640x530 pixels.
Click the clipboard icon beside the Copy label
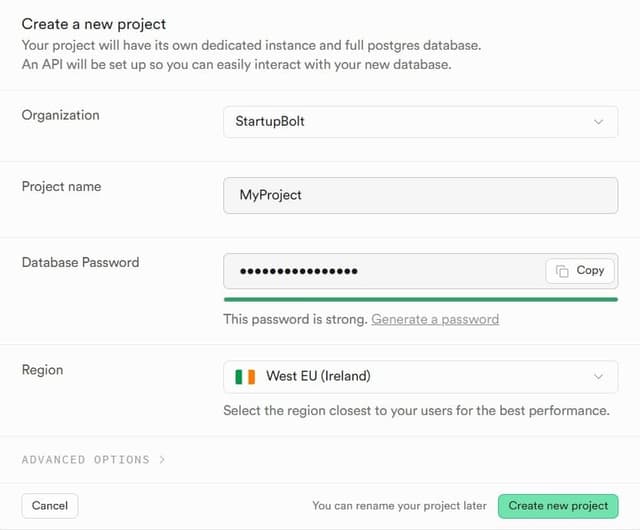click(562, 271)
